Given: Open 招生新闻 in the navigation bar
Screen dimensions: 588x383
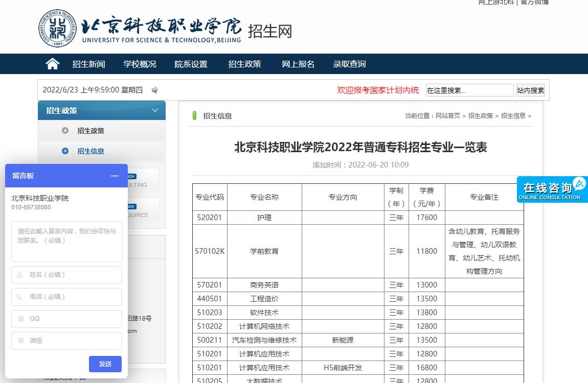Looking at the screenshot, I should tap(88, 64).
